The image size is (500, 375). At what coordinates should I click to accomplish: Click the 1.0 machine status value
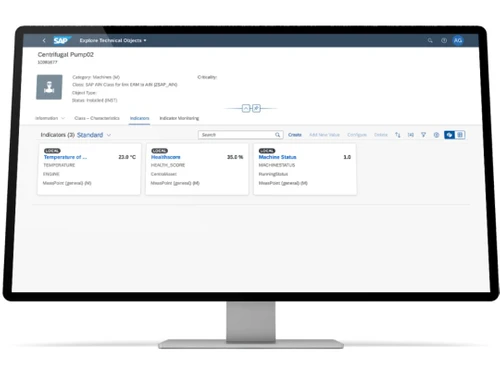tap(347, 157)
